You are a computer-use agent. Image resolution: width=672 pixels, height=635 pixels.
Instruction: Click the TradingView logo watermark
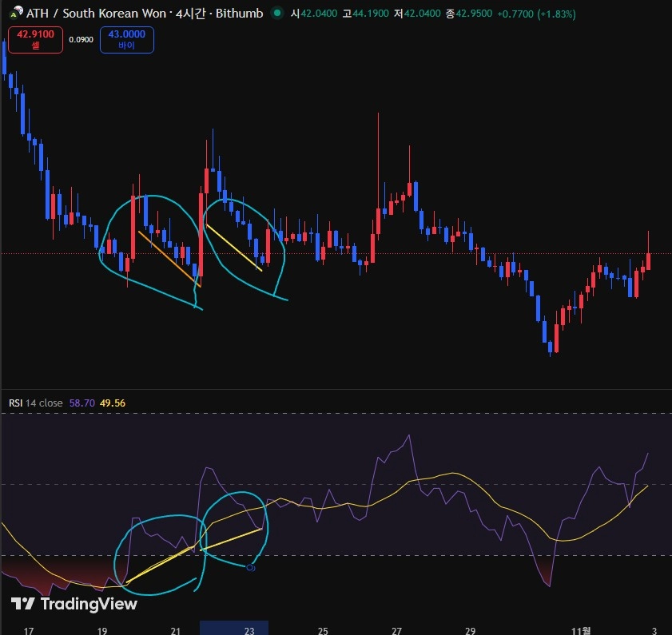pos(74,604)
